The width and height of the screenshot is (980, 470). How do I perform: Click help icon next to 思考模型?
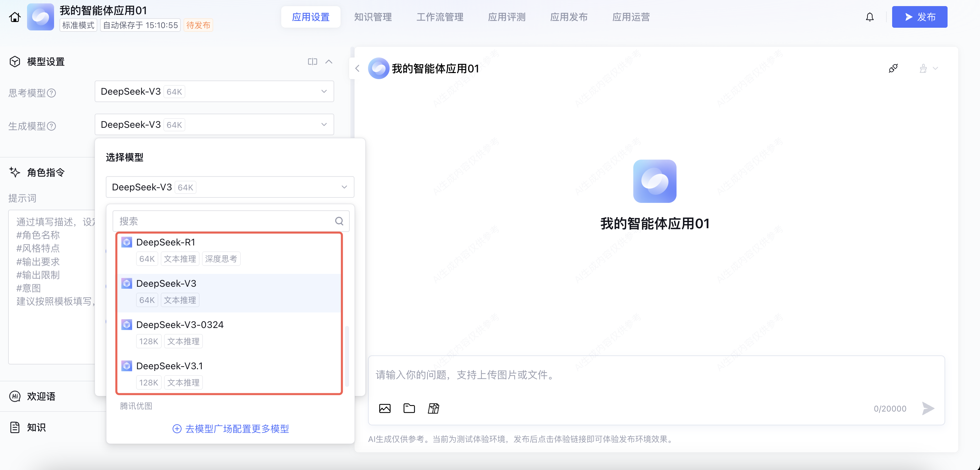point(51,93)
